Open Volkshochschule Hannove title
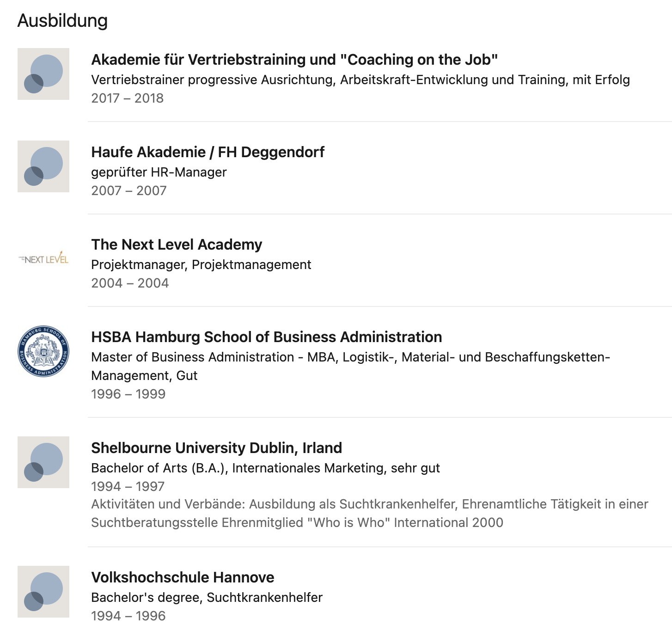 [x=183, y=577]
